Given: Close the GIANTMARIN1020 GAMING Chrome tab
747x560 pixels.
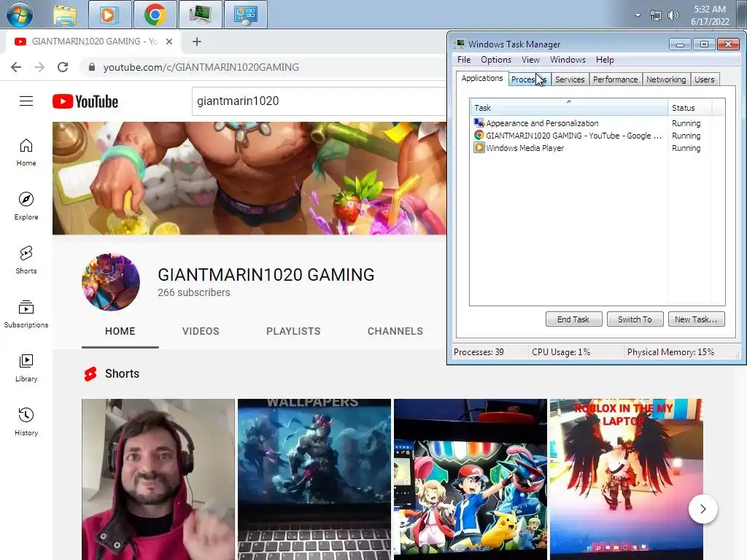Looking at the screenshot, I should point(169,42).
